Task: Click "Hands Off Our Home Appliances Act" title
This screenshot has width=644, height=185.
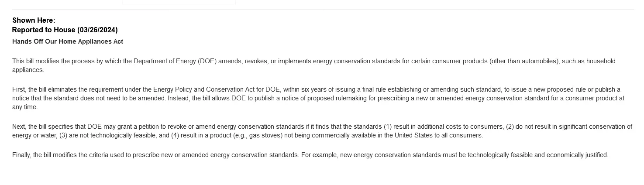Action: coord(68,41)
